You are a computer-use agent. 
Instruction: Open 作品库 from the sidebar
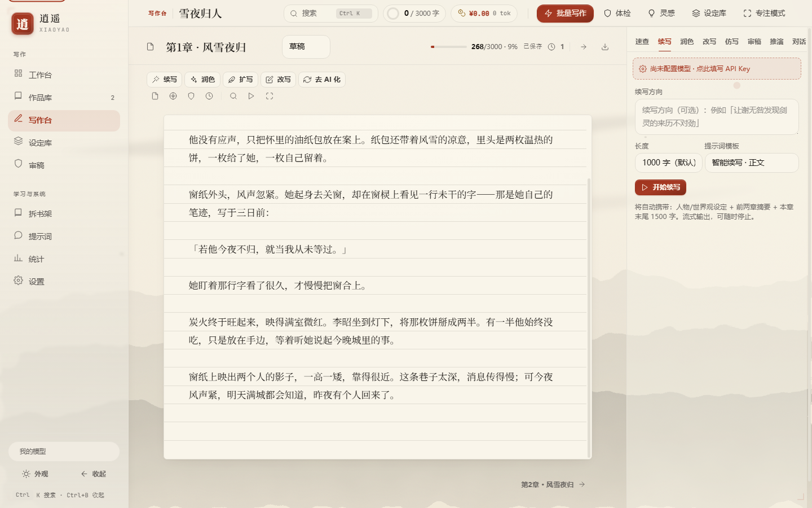64,97
